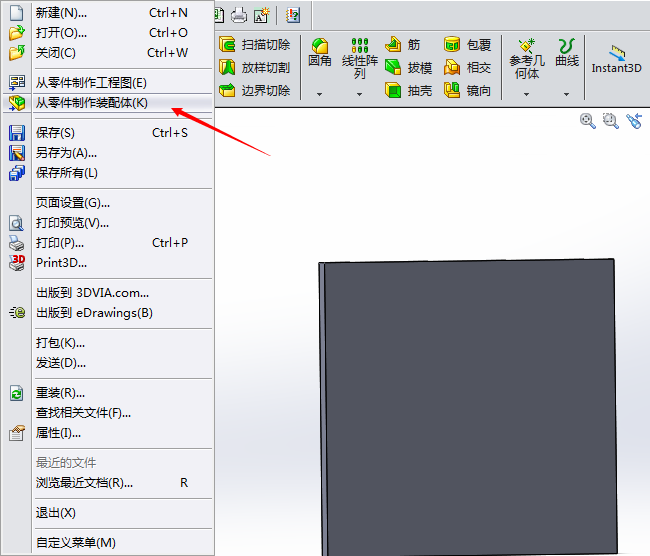Click the 线性阵列 linear pattern tool
This screenshot has height=556, width=650.
click(x=359, y=58)
